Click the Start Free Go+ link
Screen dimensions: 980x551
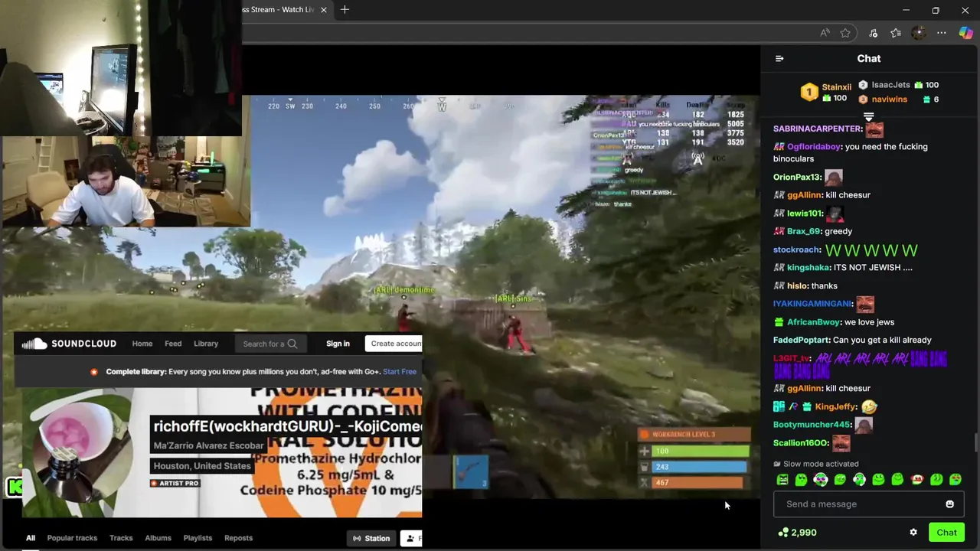(400, 372)
